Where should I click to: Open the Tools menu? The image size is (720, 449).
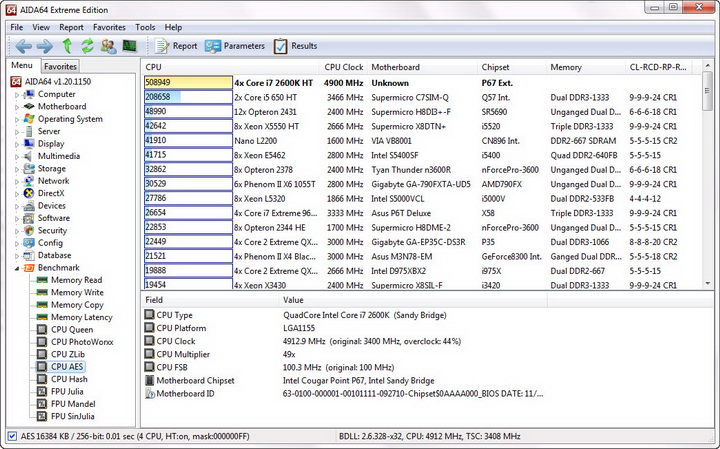(x=145, y=27)
